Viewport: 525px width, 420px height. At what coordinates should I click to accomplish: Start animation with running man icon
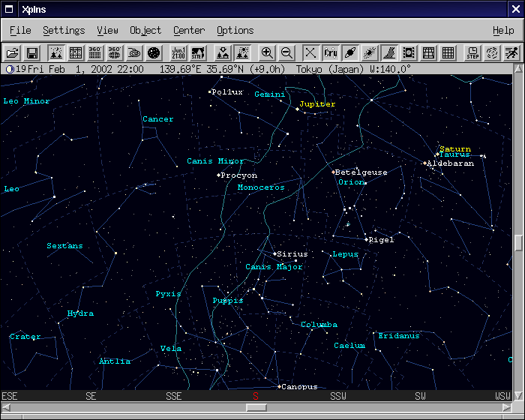511,53
